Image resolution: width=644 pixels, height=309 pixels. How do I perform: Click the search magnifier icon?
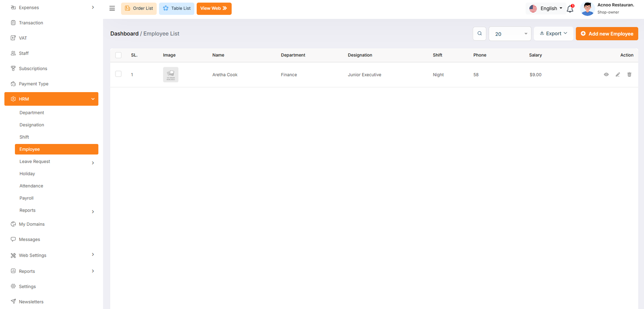(x=479, y=34)
